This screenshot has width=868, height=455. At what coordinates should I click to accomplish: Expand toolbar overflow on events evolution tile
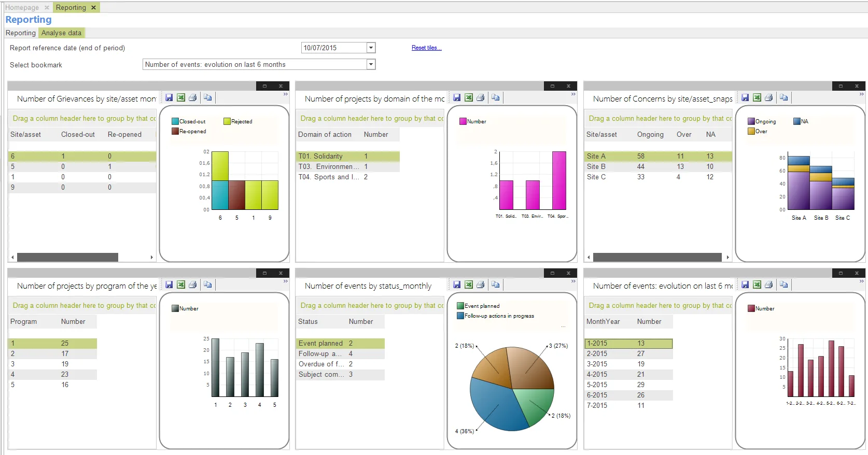pyautogui.click(x=861, y=281)
